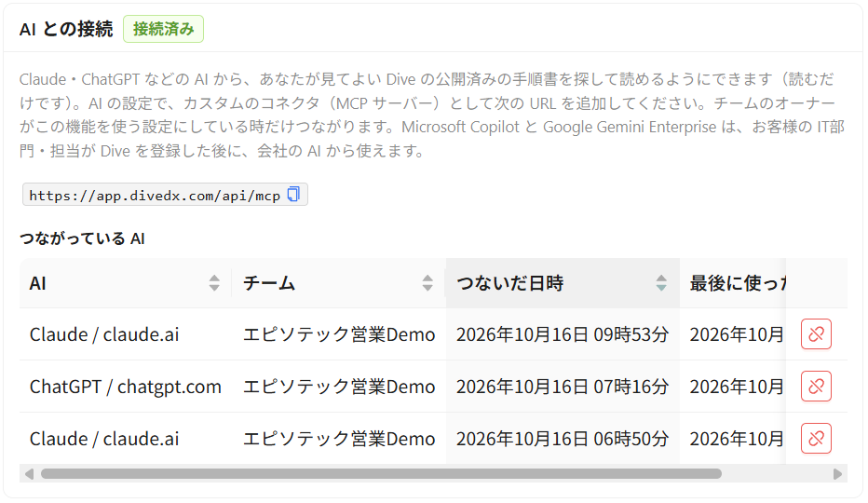The image size is (868, 503).
Task: Click エピソテック営業Demo in the 06時50分 row
Action: (x=339, y=439)
